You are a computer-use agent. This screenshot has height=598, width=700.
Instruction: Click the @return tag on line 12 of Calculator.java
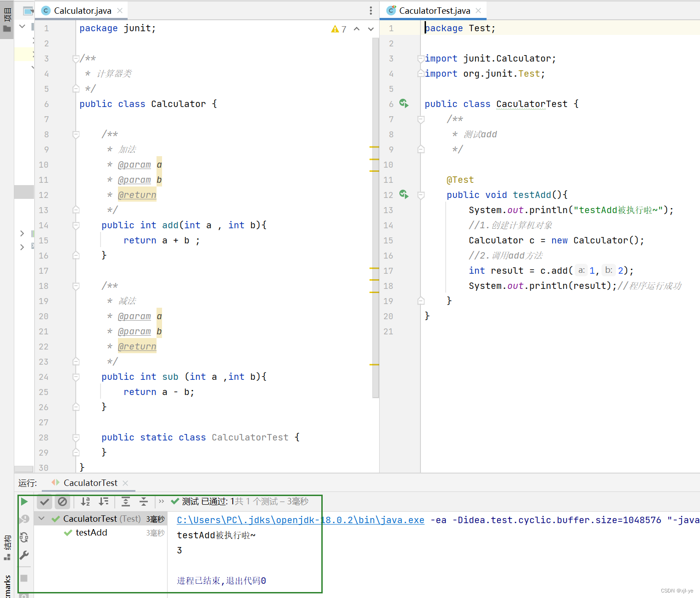point(137,195)
